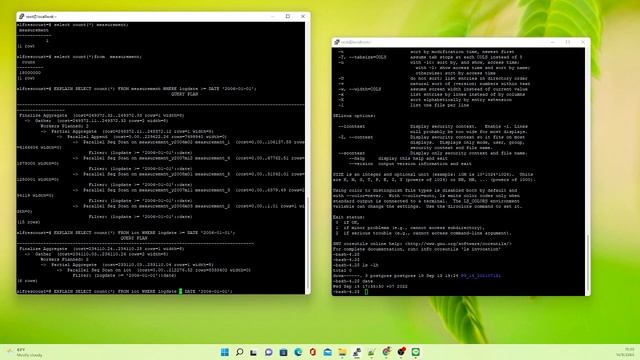640x360 pixels.
Task: Click the 'QUERY PLAN' header of the second EXPLAIN
Action: click(133, 238)
